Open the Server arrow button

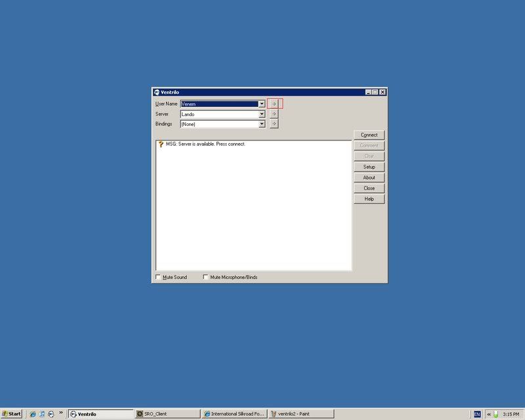coord(274,114)
